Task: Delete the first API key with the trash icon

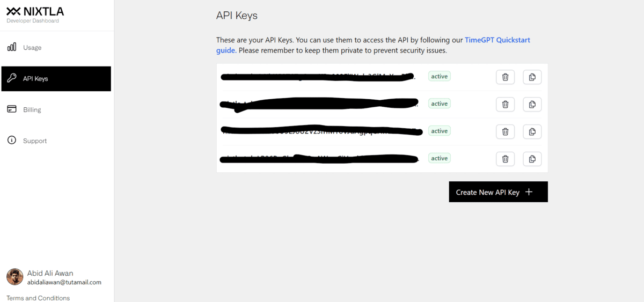Action: [x=505, y=77]
